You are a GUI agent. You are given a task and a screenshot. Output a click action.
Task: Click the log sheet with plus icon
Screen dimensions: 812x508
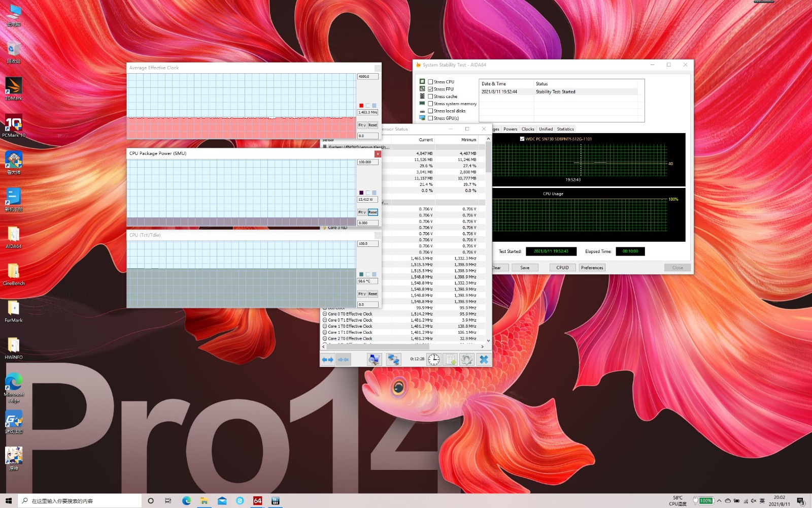(451, 360)
